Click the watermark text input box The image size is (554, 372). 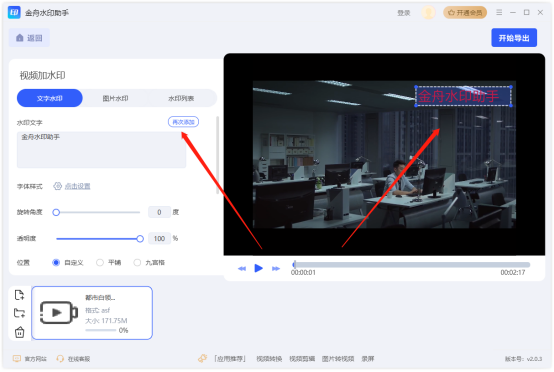click(x=101, y=150)
